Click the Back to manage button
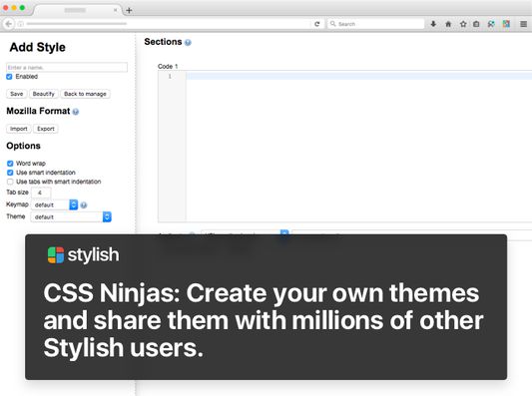Screen dimensions: 532x396 tap(85, 94)
